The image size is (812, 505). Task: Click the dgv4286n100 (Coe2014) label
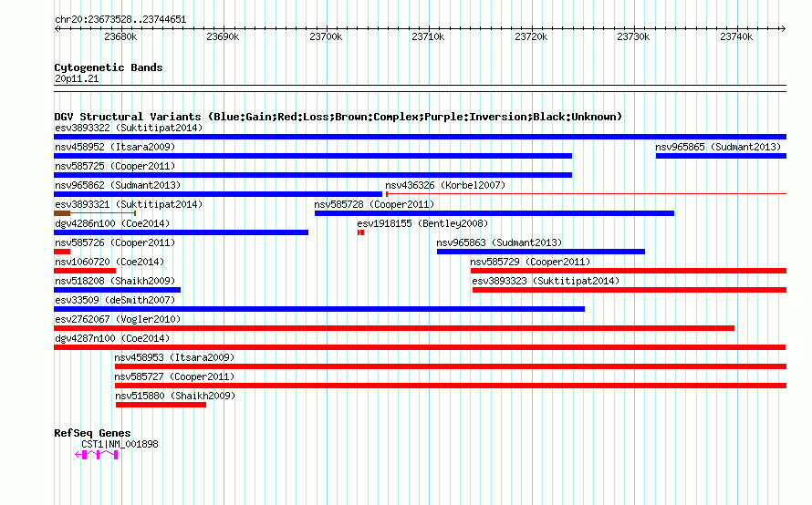(x=112, y=223)
